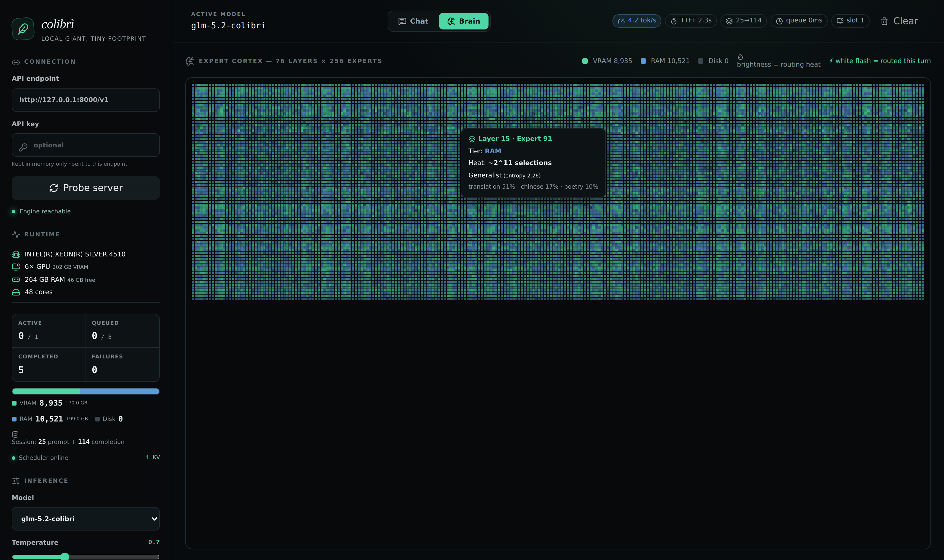The image size is (944, 560).
Task: Click the Expert Cortex brain icon
Action: 190,61
